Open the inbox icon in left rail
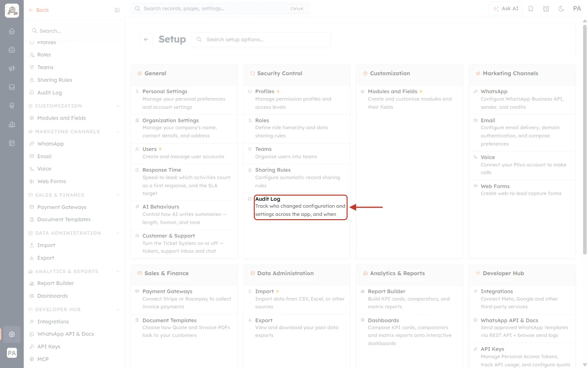This screenshot has width=588, height=368. 12,87
